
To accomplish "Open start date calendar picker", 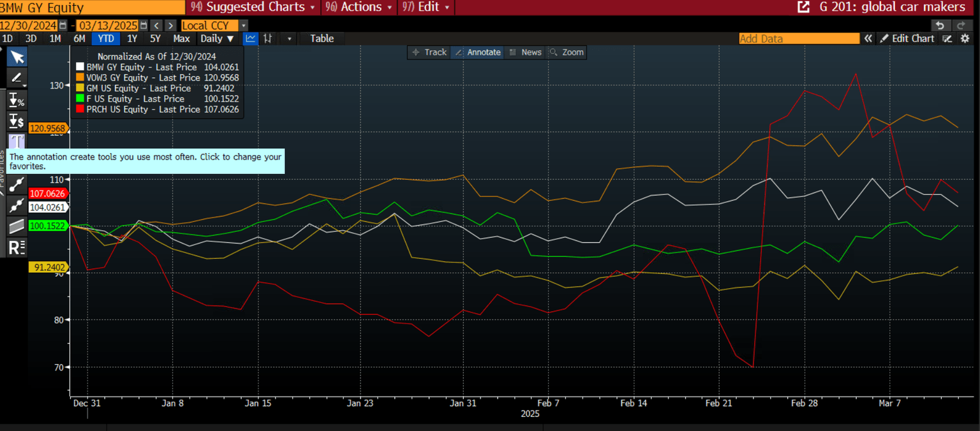I will tap(62, 26).
